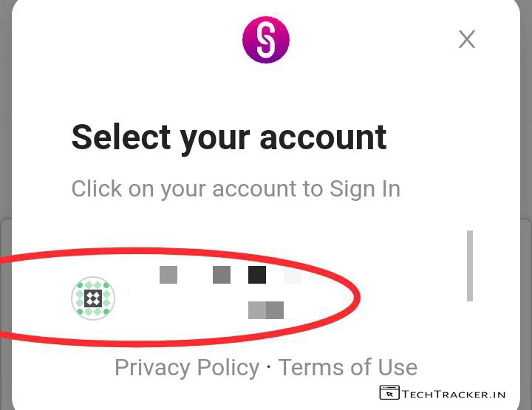
Task: Click the "Select your account" heading
Action: pyautogui.click(x=229, y=137)
